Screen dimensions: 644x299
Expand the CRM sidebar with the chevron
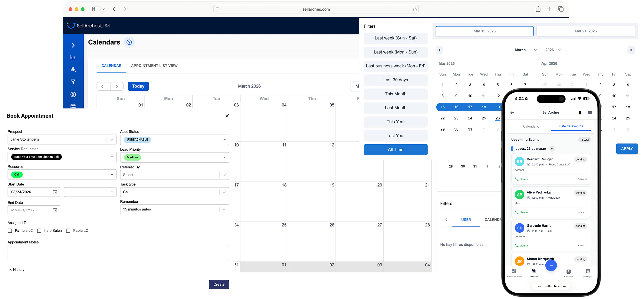tap(73, 45)
